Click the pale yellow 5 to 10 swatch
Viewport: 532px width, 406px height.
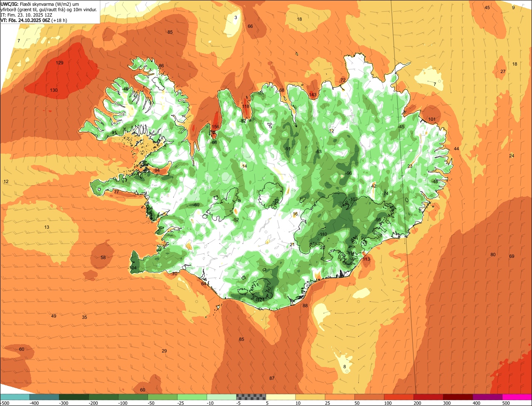281,397
